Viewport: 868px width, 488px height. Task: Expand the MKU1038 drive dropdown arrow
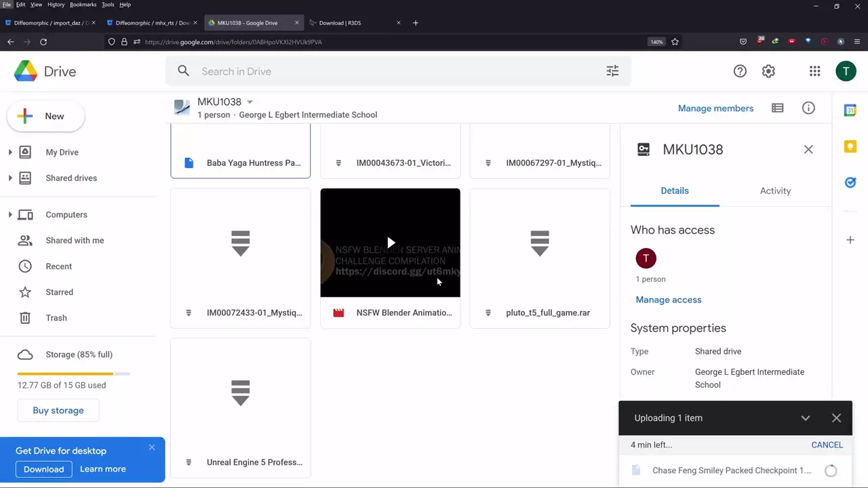pyautogui.click(x=250, y=102)
